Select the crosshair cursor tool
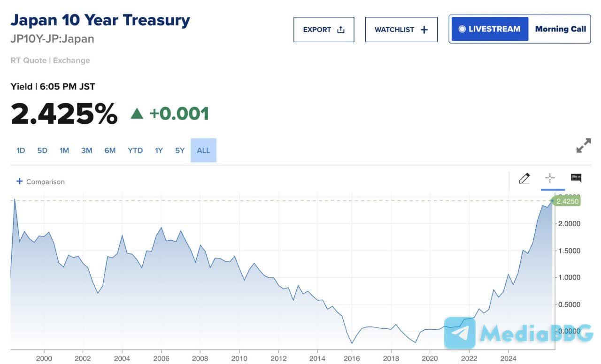Screen dimensions: 601x364 (550, 178)
